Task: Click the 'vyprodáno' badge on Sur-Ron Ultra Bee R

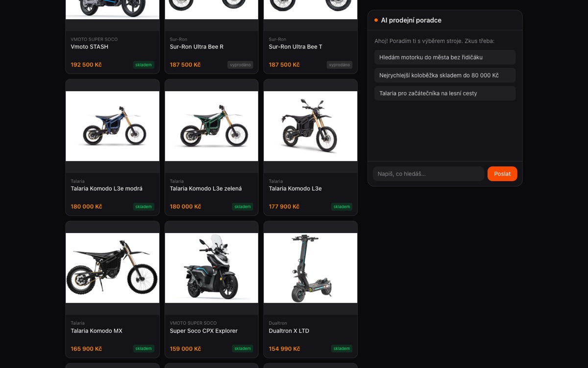Action: (240, 65)
